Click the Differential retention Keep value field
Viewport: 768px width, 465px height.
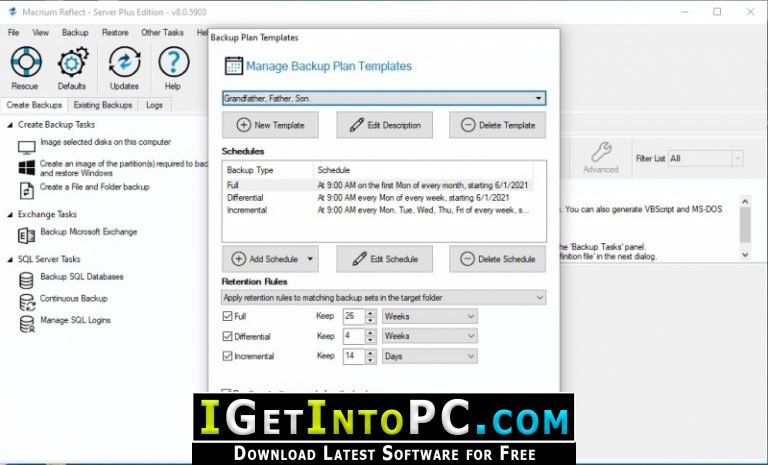pyautogui.click(x=354, y=336)
